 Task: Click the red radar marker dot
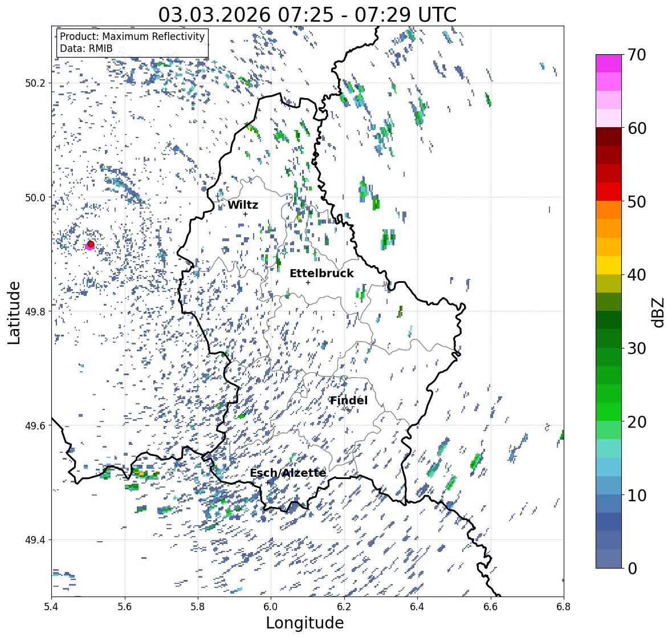[x=91, y=244]
